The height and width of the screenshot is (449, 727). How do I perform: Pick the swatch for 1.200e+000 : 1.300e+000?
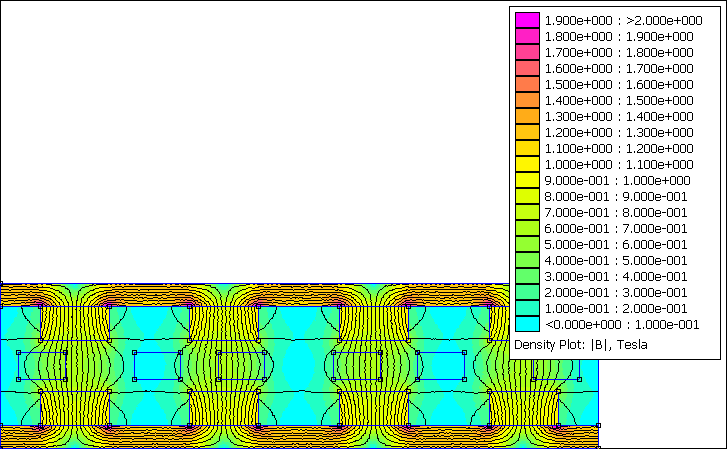[x=527, y=132]
